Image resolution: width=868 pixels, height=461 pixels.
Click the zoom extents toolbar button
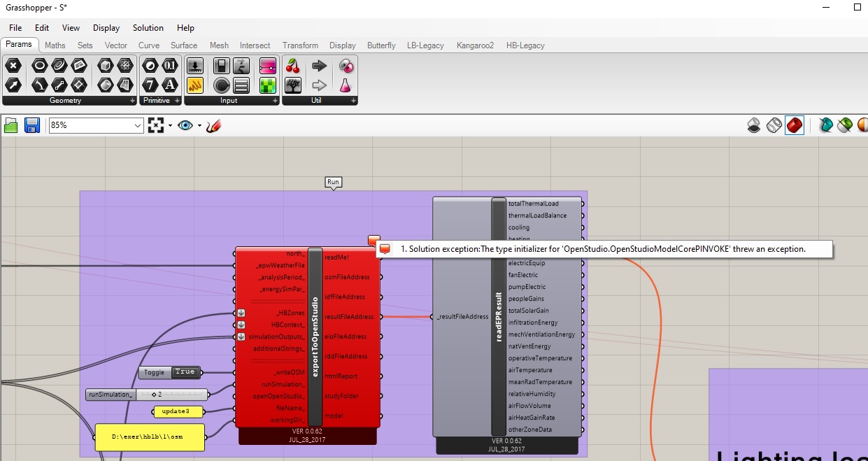(155, 126)
